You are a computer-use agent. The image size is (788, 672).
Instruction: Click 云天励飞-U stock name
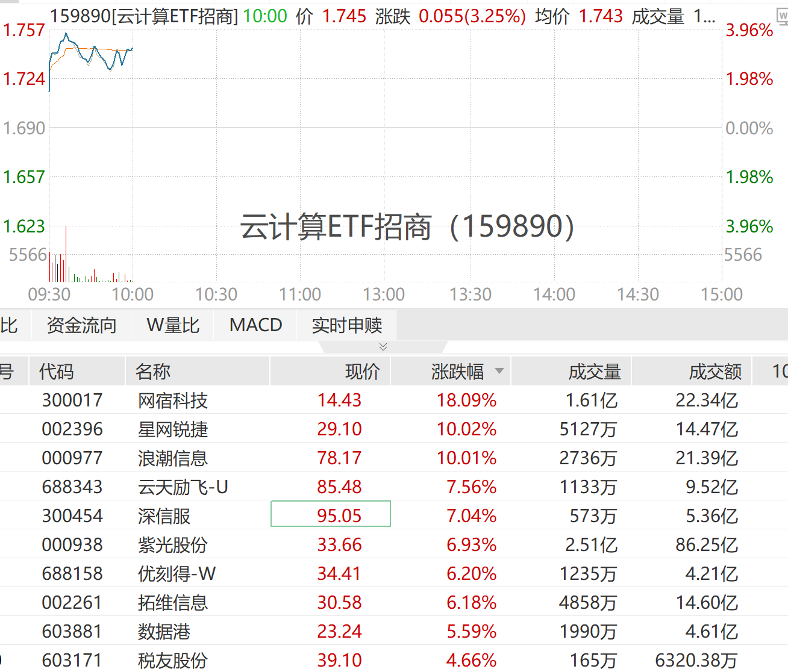click(183, 487)
